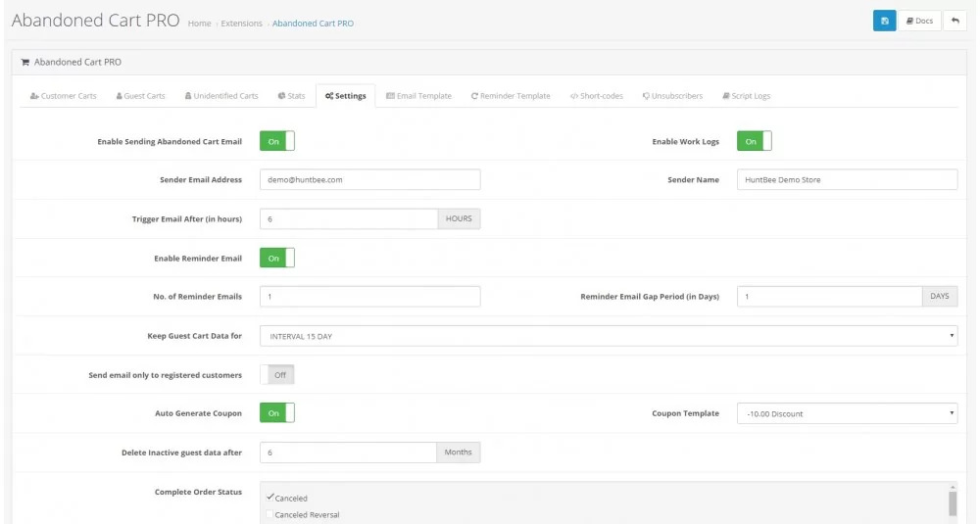The height and width of the screenshot is (524, 980).
Task: Click the blue save icon button
Action: 884,21
